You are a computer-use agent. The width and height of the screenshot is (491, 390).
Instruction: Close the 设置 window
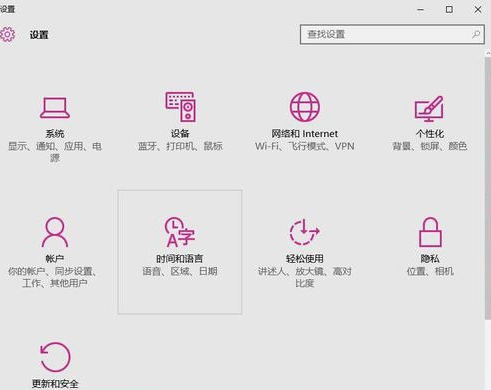click(478, 10)
